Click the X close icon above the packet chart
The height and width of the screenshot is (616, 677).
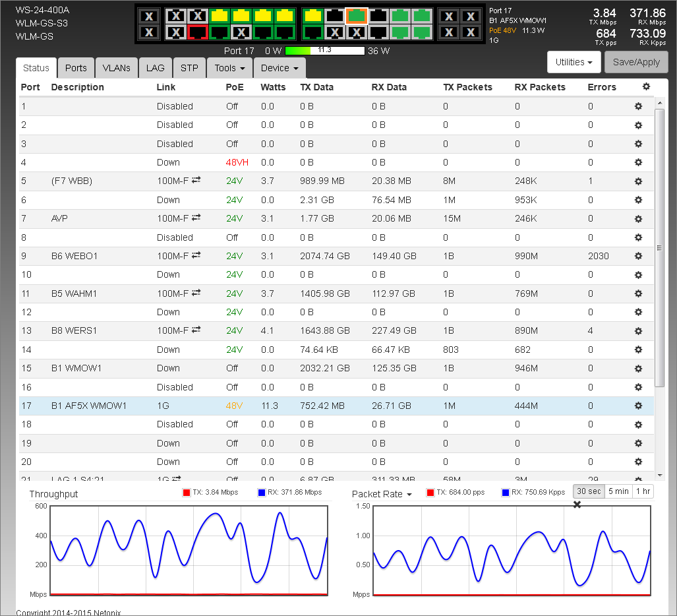point(577,505)
